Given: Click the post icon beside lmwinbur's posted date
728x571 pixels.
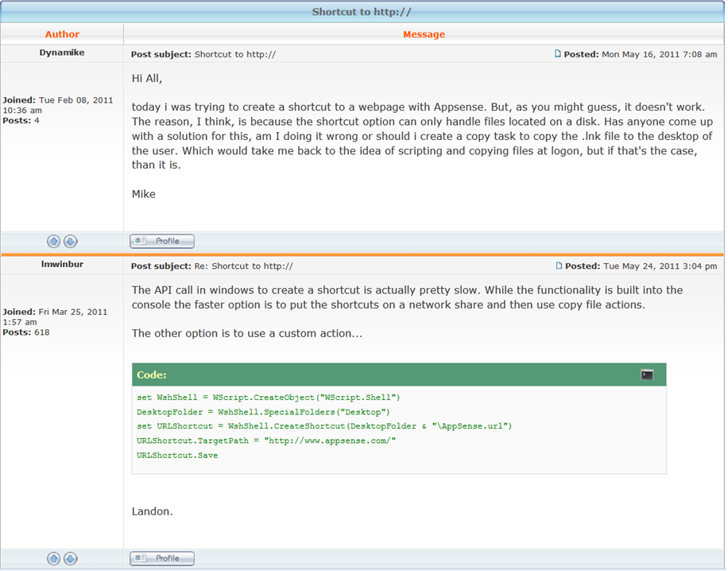Looking at the screenshot, I should click(559, 266).
